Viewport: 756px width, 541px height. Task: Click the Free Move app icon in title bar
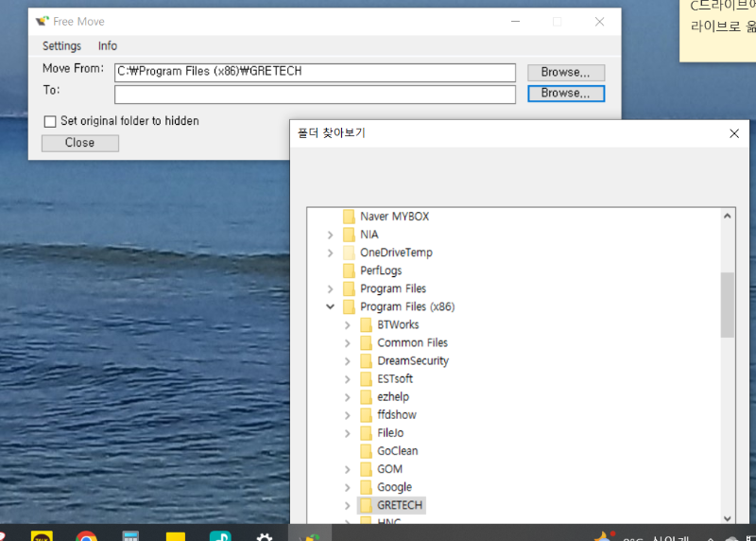[43, 21]
